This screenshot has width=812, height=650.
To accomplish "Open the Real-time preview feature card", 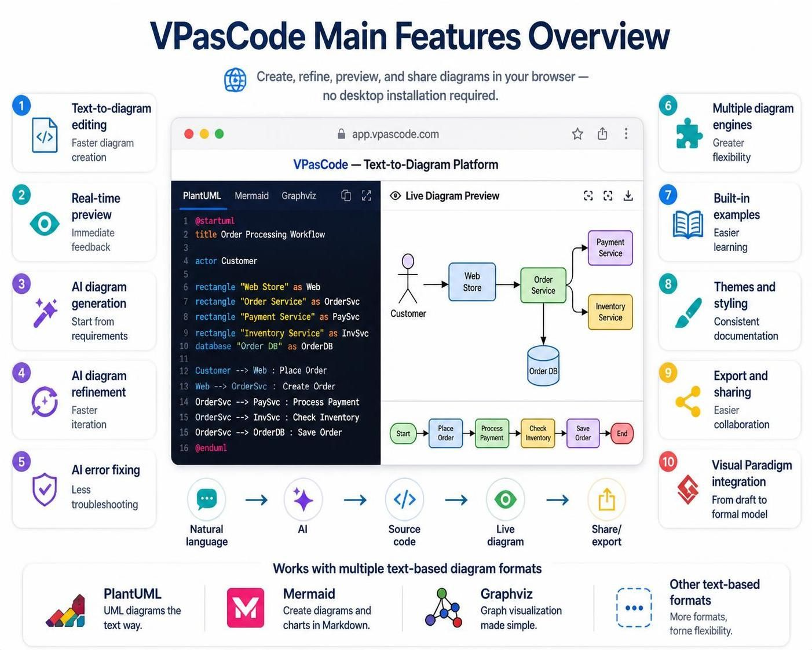I will coord(85,222).
